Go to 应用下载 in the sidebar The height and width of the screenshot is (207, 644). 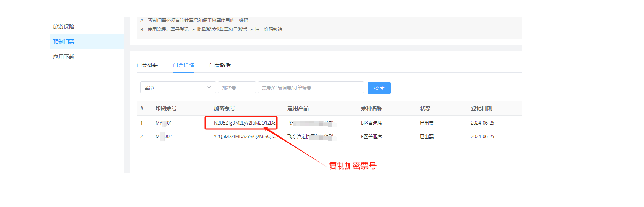click(64, 57)
